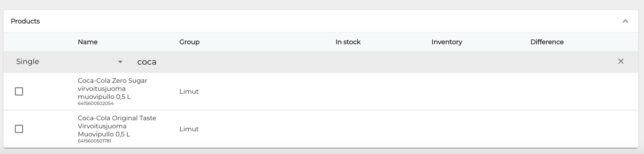
Task: Open the dropdown arrow beside Single
Action: pyautogui.click(x=120, y=62)
